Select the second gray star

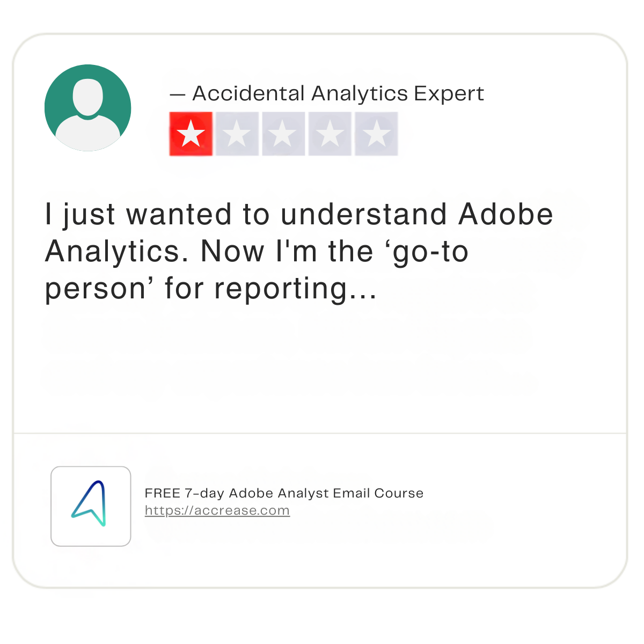click(237, 134)
